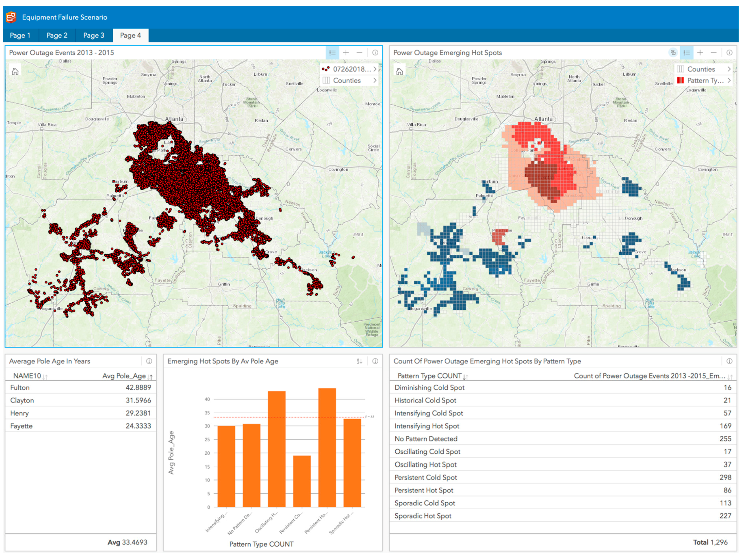This screenshot has width=743, height=560.
Task: Click the layer filter icon on the Hot Spots map
Action: pos(673,52)
